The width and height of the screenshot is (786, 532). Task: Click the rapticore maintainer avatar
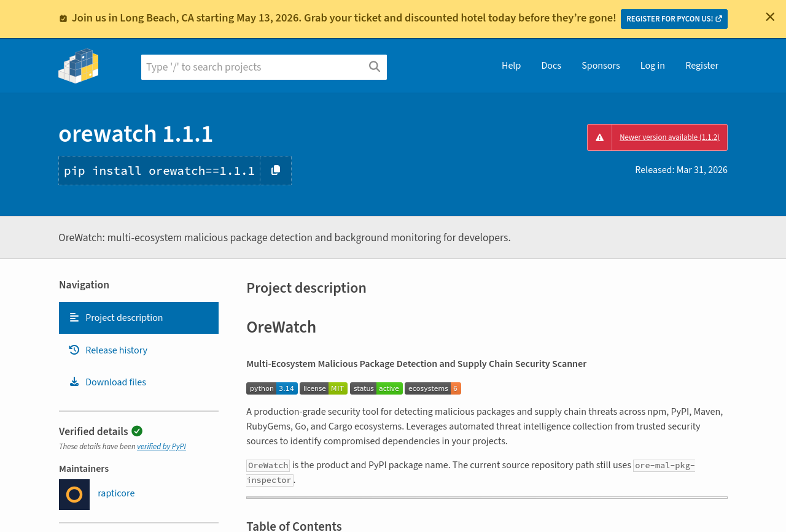74,495
